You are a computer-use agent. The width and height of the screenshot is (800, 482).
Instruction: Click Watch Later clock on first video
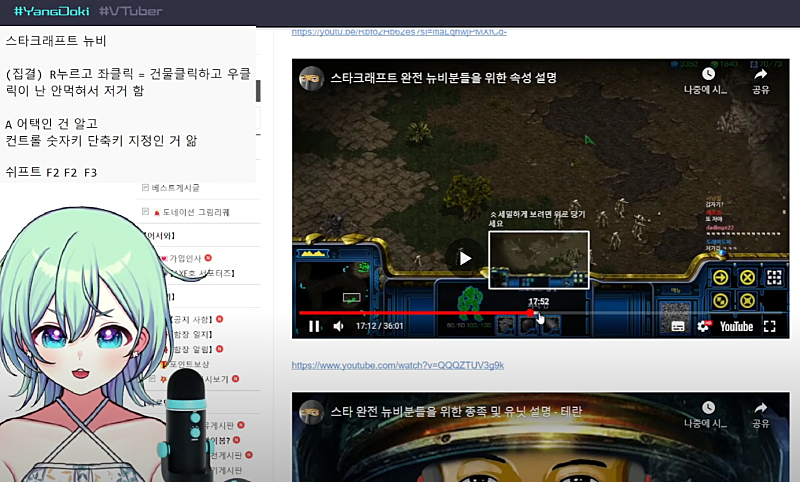708,74
